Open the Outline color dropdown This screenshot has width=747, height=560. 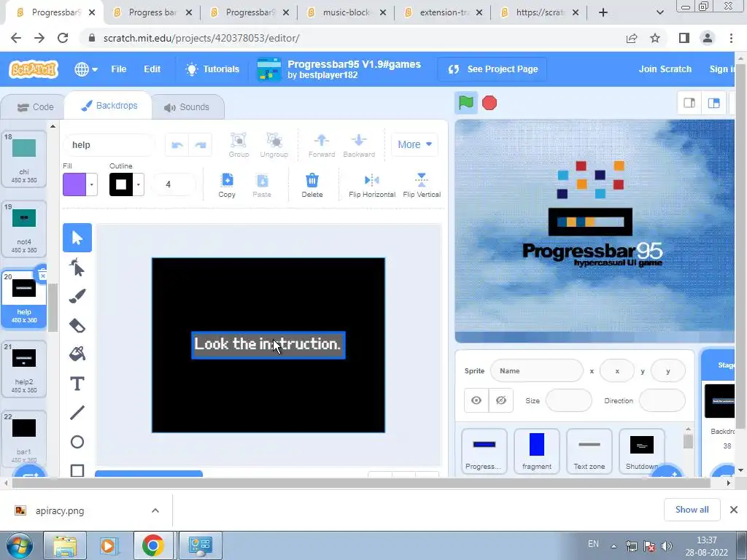[x=138, y=184]
